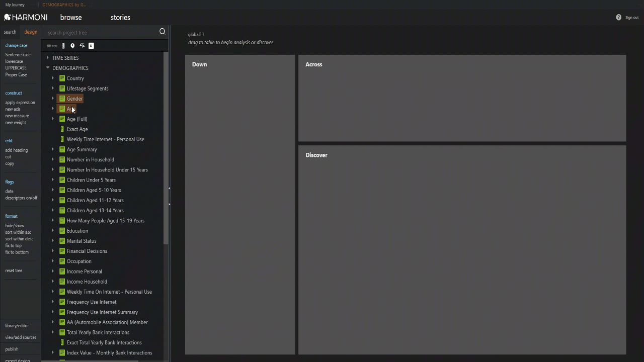This screenshot has height=362, width=644.
Task: Click the Lifestage Segments variable icon
Action: [x=62, y=88]
